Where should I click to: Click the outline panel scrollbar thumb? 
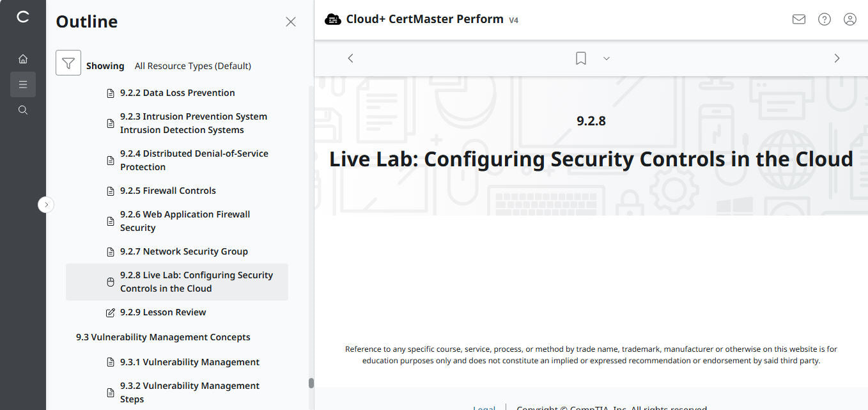[311, 383]
